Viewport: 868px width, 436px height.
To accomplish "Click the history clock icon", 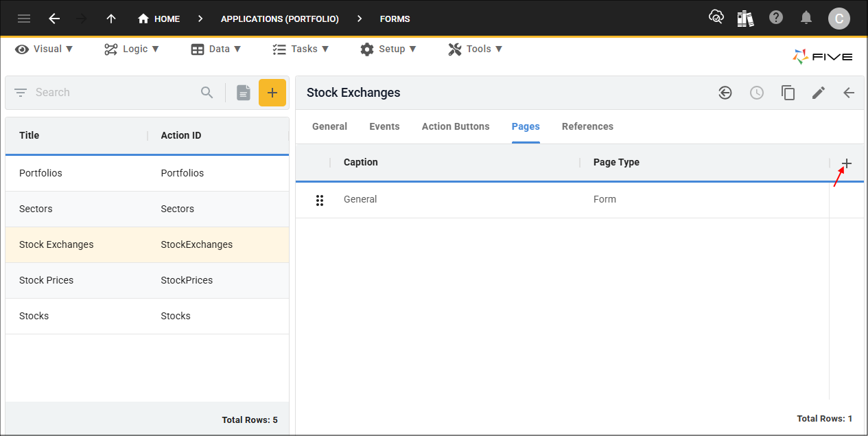I will (x=757, y=93).
